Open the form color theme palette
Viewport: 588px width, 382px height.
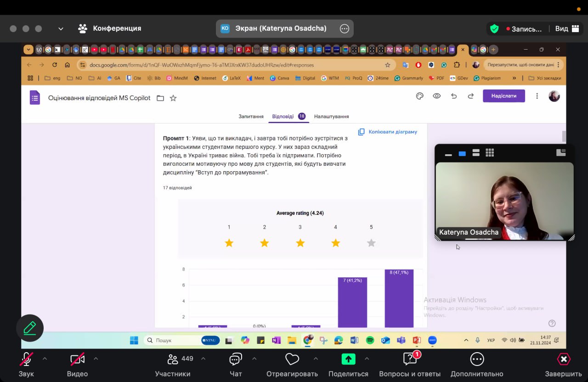click(x=419, y=96)
